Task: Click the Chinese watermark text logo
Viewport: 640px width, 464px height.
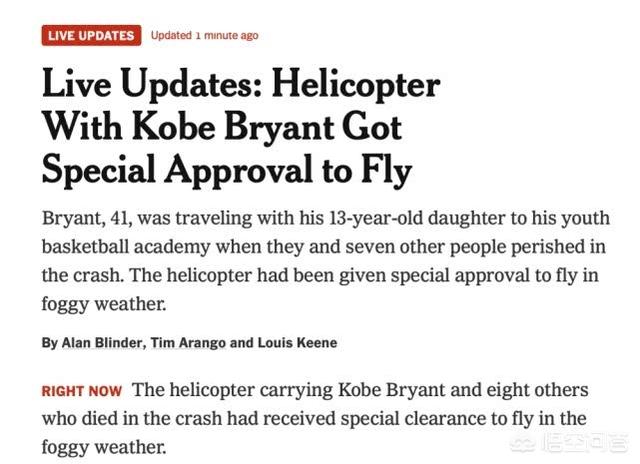Action: tap(584, 444)
